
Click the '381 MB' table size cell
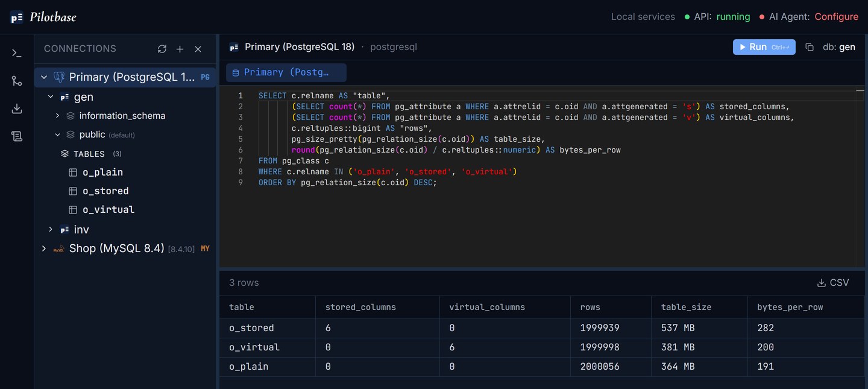[x=699, y=347]
